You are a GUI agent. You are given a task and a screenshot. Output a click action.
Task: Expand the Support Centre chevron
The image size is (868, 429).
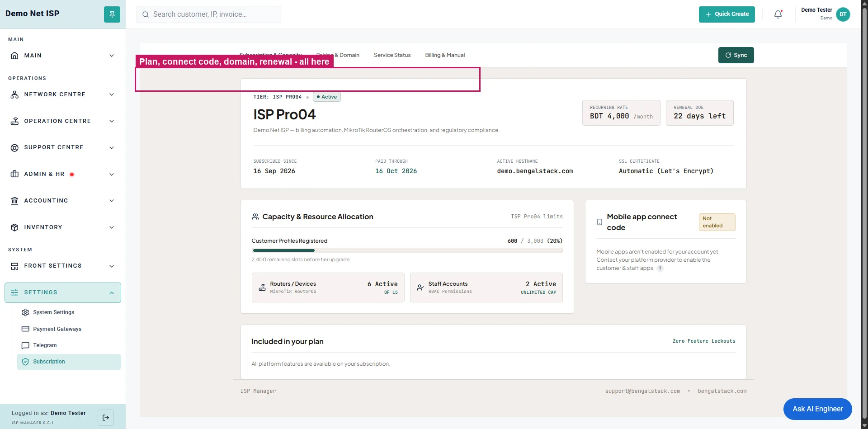(112, 148)
